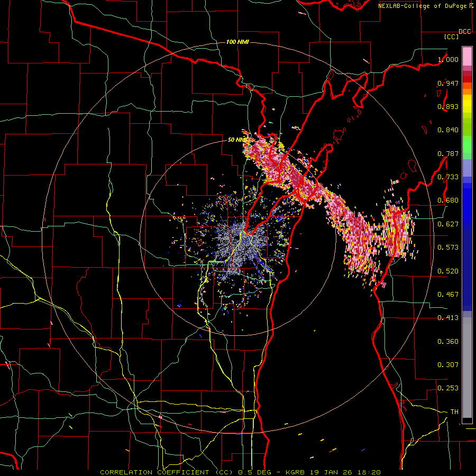Select the 0.467 scale value
The image size is (476, 476).
tap(448, 295)
